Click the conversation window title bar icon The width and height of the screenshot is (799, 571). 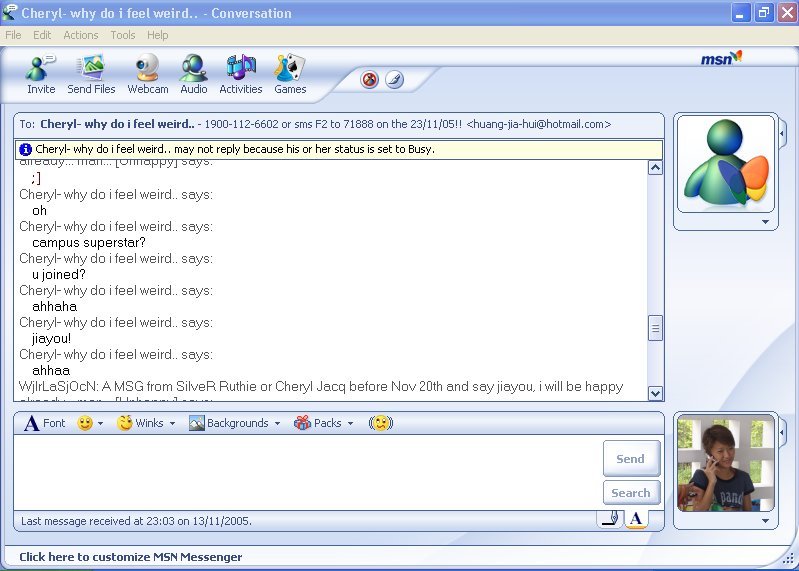click(x=10, y=13)
